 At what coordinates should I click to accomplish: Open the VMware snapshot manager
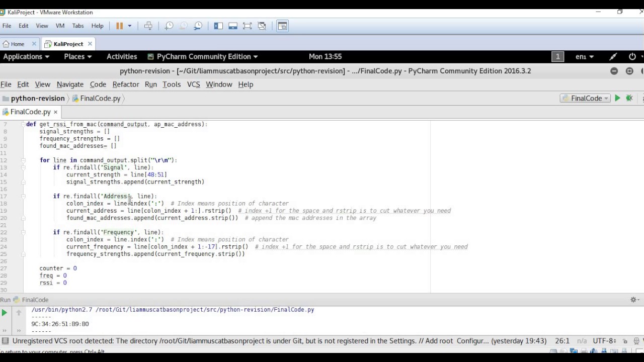[x=198, y=26]
